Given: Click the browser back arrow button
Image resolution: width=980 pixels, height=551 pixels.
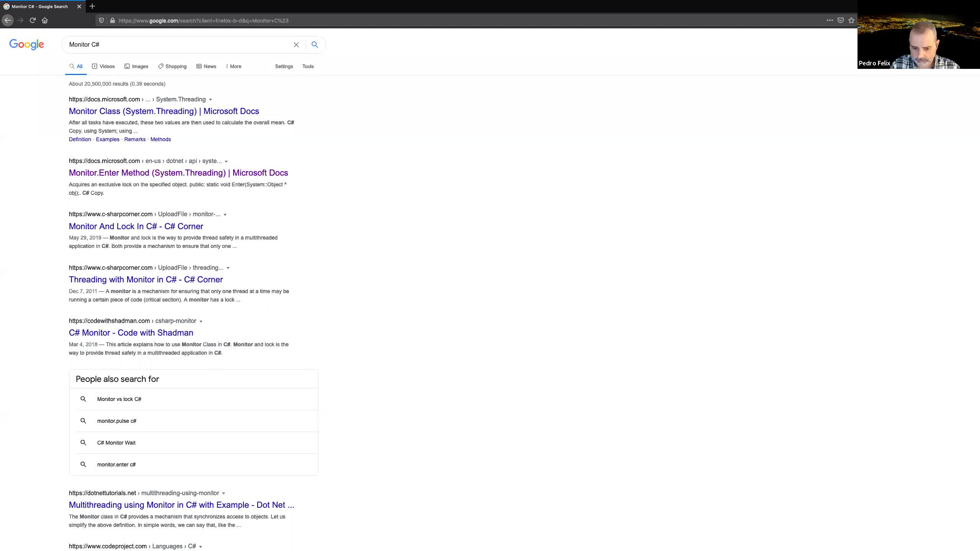Looking at the screenshot, I should 8,20.
